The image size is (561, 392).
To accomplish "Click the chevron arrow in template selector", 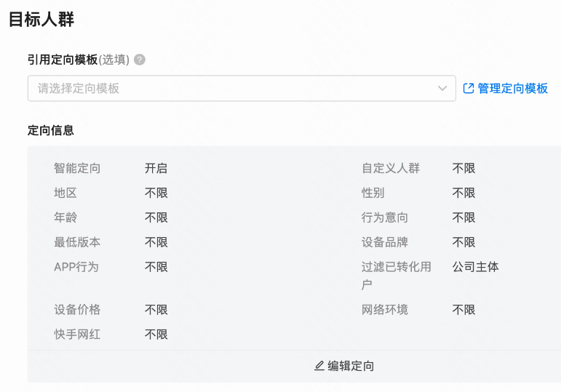I will (442, 88).
